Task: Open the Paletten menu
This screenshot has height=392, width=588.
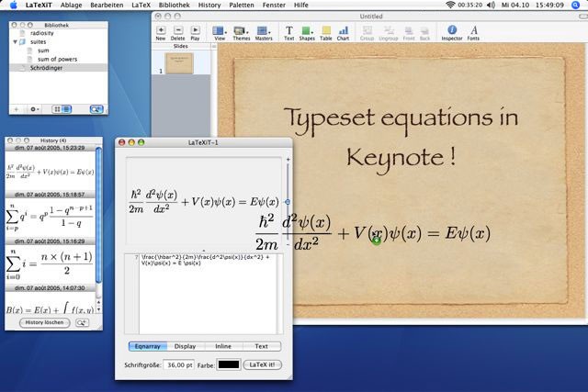Action: pos(242,5)
